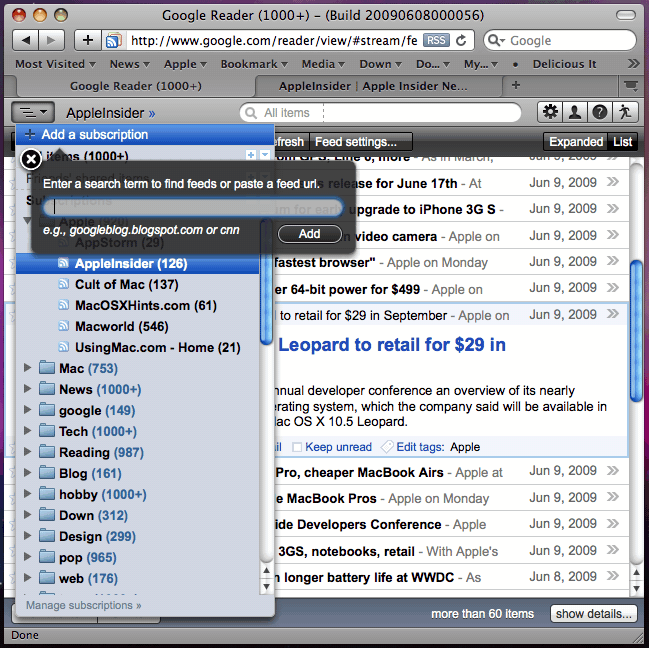Viewport: 649px width, 648px height.
Task: Open Feed settings... button
Action: coord(361,142)
